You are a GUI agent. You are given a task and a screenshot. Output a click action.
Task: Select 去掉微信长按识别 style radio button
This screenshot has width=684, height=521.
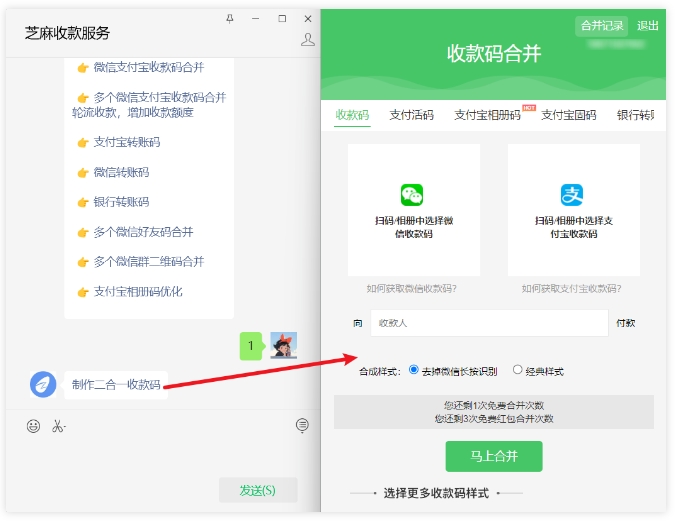414,370
